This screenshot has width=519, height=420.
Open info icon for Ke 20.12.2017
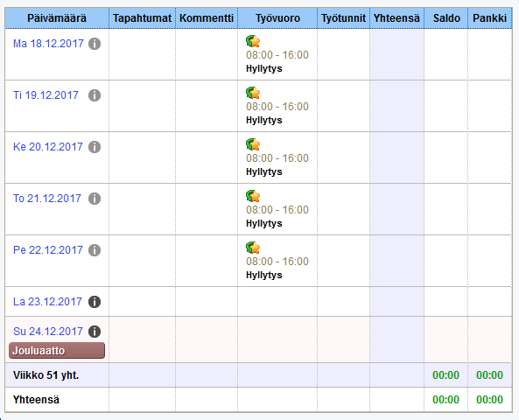[95, 147]
